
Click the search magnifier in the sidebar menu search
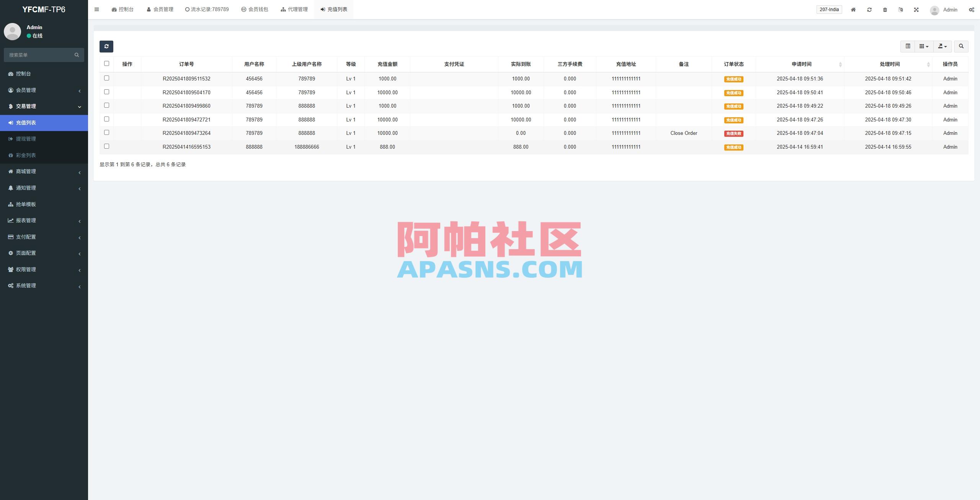pyautogui.click(x=76, y=55)
